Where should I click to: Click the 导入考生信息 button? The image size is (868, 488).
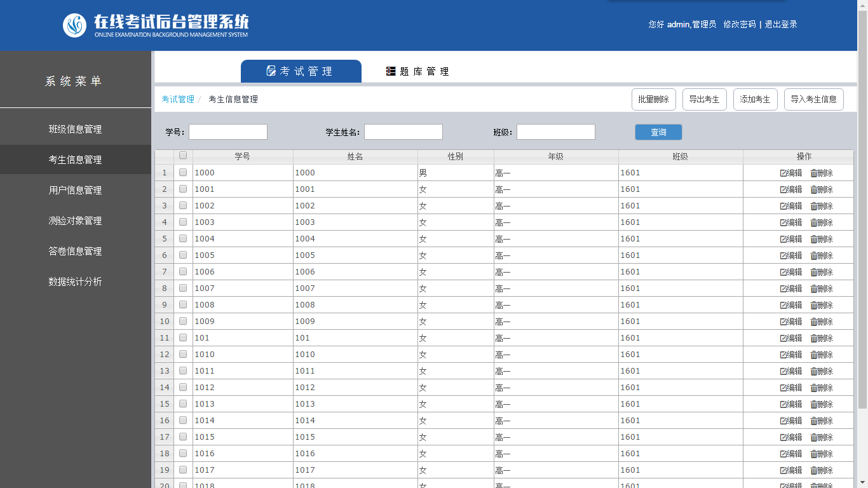click(x=813, y=100)
